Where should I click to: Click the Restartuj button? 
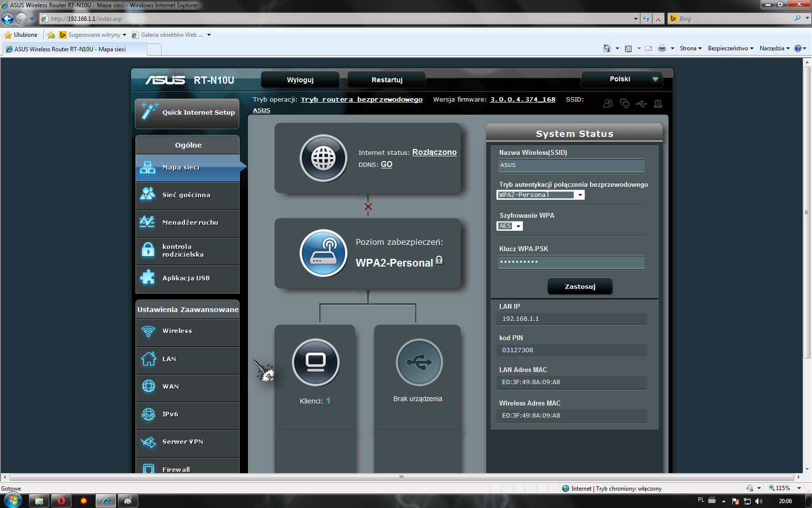pos(387,80)
